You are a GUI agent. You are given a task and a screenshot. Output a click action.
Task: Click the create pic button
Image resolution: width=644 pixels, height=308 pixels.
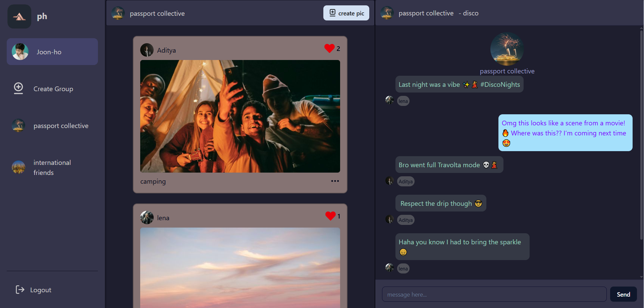346,13
